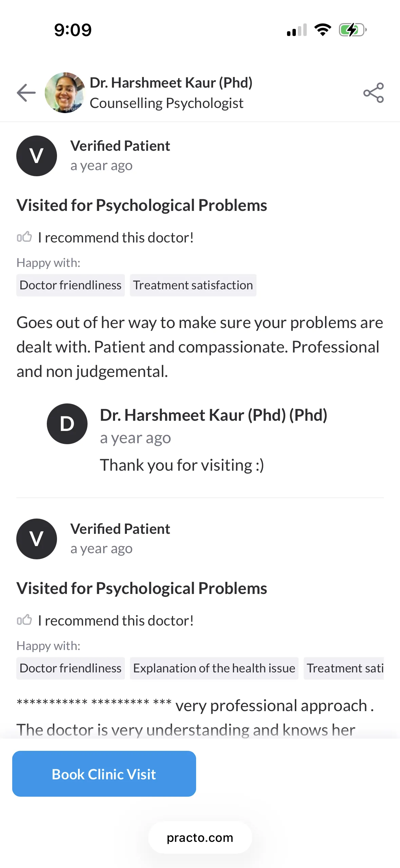
Task: Tap the back arrow icon
Action: [26, 92]
